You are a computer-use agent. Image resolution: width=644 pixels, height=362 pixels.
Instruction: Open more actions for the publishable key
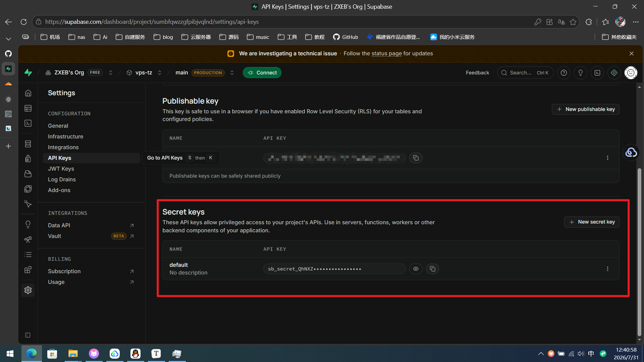tap(607, 158)
